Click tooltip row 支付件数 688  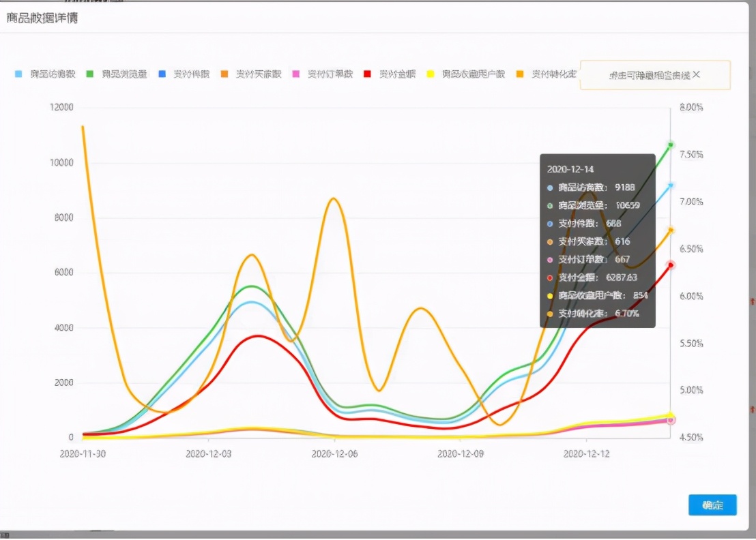tap(584, 224)
